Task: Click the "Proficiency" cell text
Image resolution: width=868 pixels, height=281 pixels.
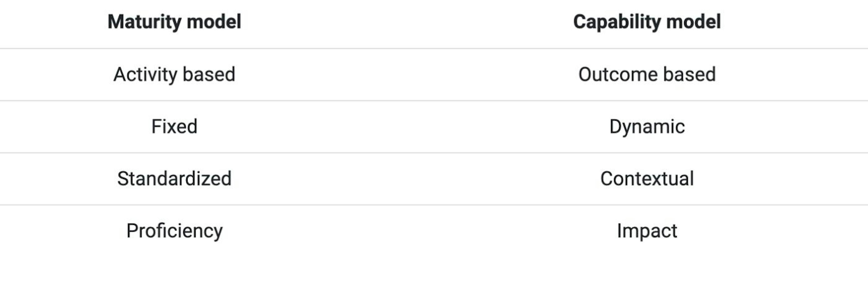Action: [x=174, y=231]
